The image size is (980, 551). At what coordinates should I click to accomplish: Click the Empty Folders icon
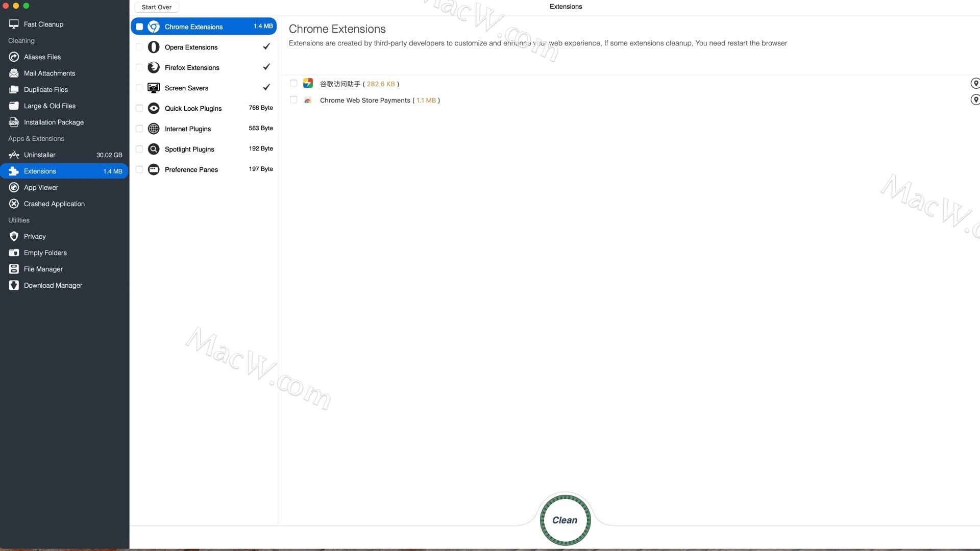coord(14,253)
